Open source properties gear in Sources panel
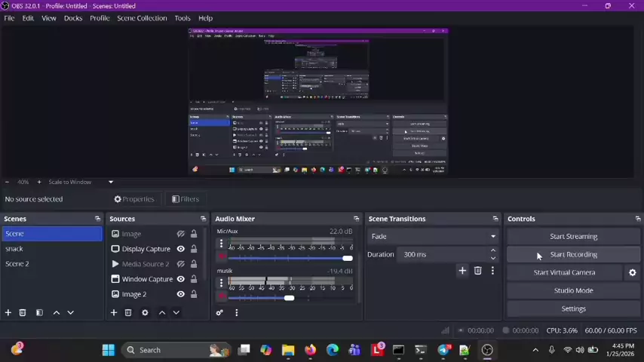Screen dimensions: 644x362 click(145, 312)
